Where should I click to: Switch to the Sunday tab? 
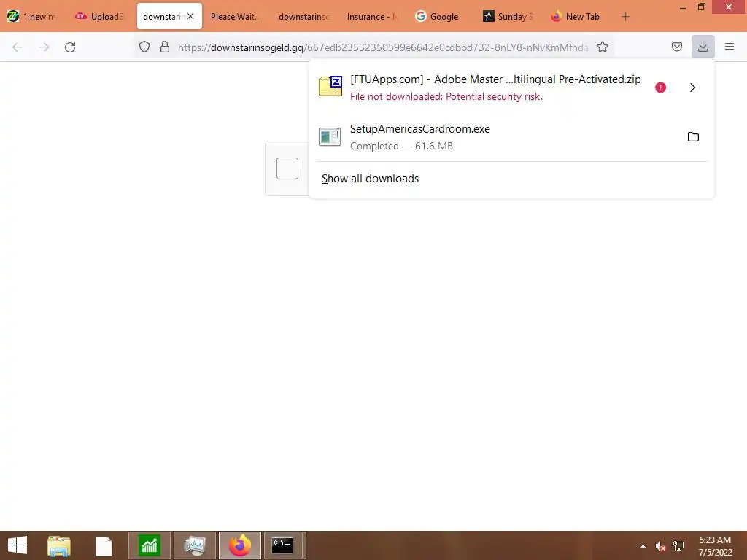point(508,17)
